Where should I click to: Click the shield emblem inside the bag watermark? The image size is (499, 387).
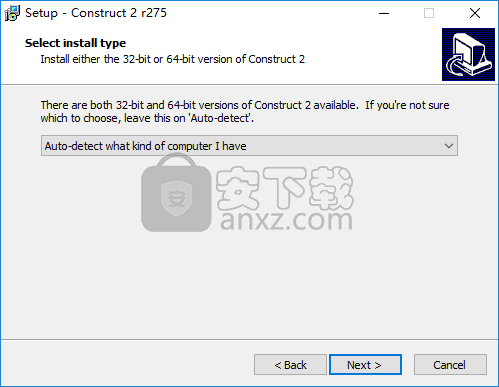tap(176, 199)
